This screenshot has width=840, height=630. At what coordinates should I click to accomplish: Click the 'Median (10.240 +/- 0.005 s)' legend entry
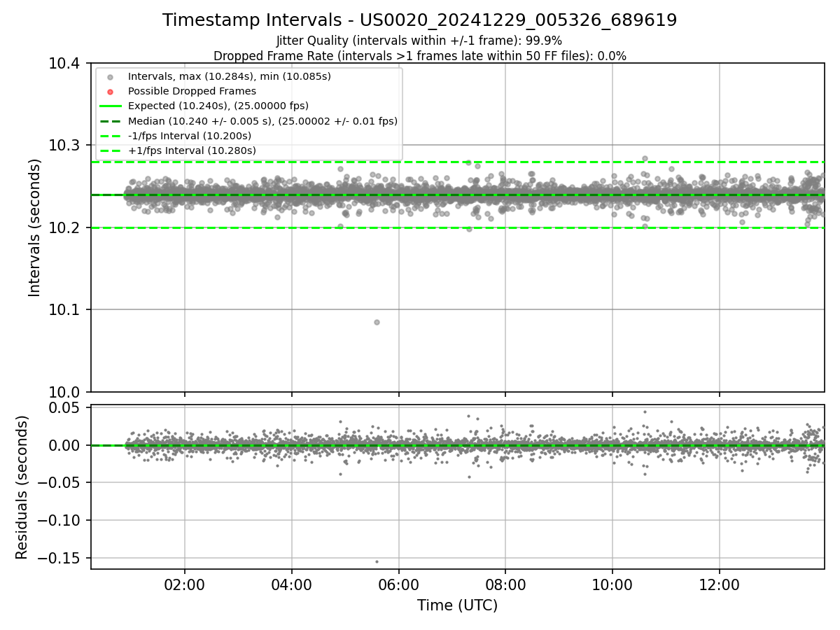[x=262, y=121]
